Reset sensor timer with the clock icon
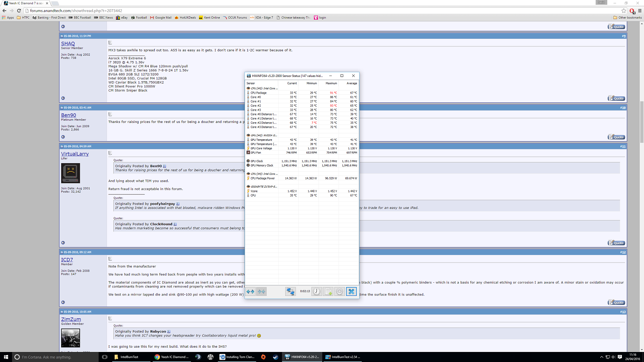This screenshot has width=644, height=362. pyautogui.click(x=317, y=292)
